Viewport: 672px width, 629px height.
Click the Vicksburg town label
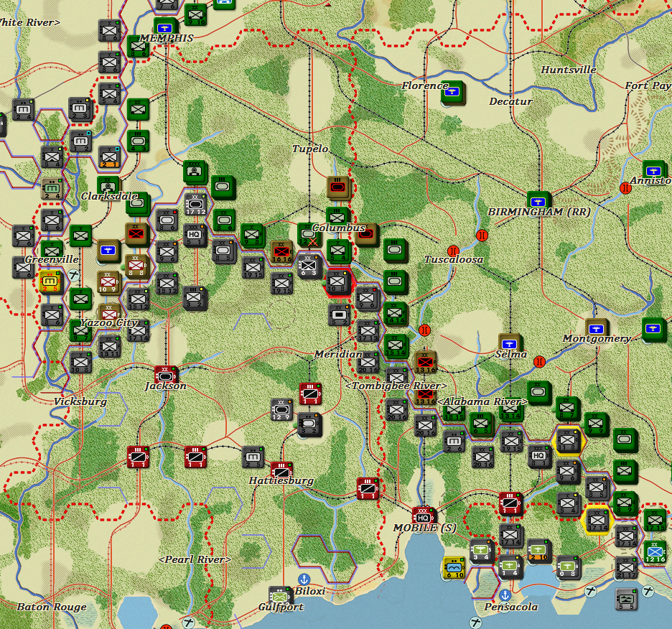[80, 402]
